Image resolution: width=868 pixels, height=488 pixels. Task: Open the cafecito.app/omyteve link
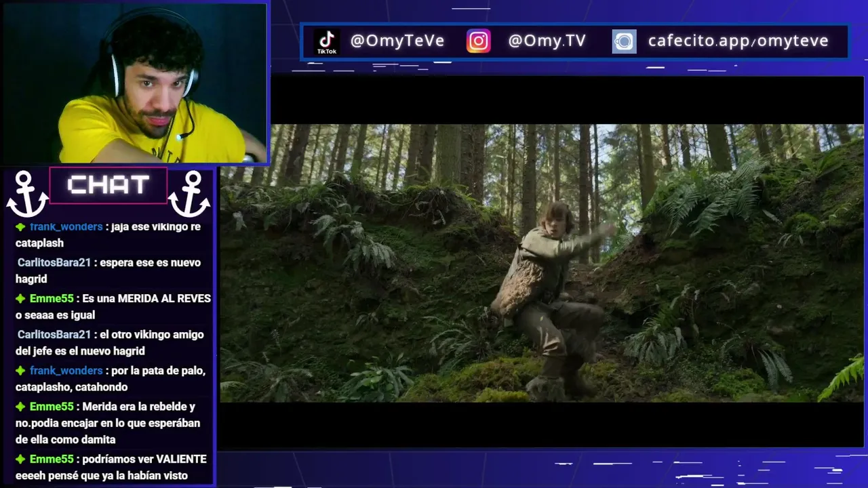pyautogui.click(x=738, y=41)
